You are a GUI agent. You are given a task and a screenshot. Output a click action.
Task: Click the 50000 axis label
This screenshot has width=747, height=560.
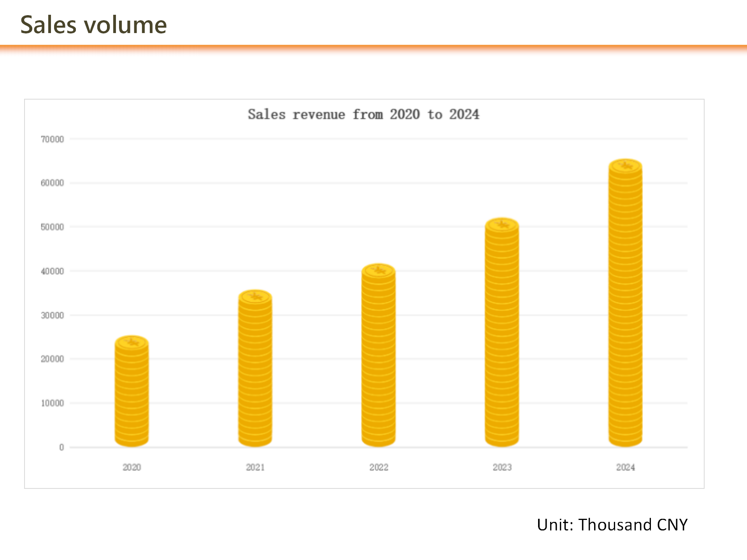tap(52, 227)
